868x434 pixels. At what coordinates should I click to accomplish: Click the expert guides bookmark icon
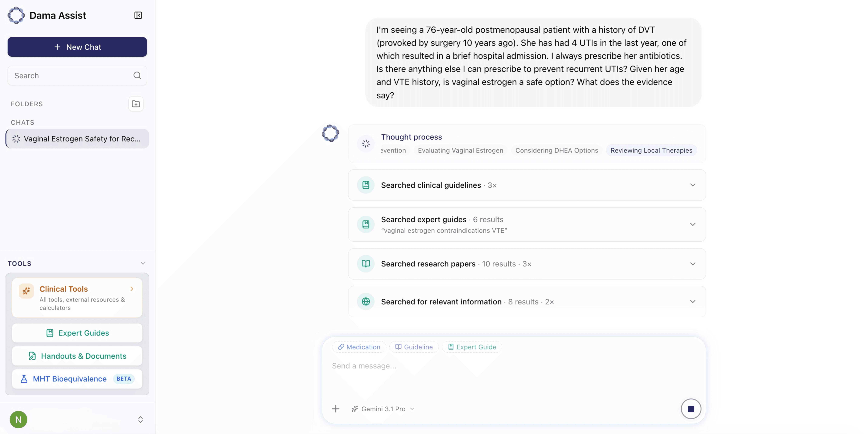[366, 225]
